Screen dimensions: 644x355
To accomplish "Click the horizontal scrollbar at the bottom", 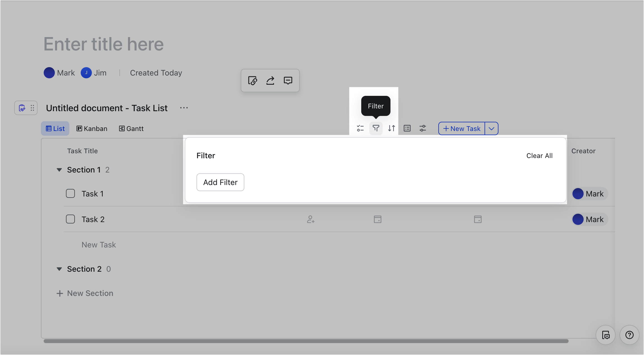I will click(306, 341).
